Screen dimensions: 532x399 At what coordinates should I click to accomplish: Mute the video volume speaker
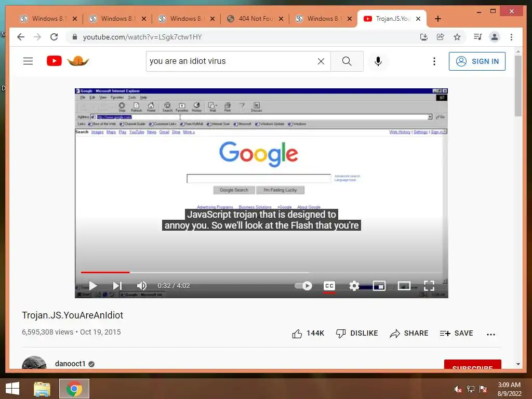point(141,286)
